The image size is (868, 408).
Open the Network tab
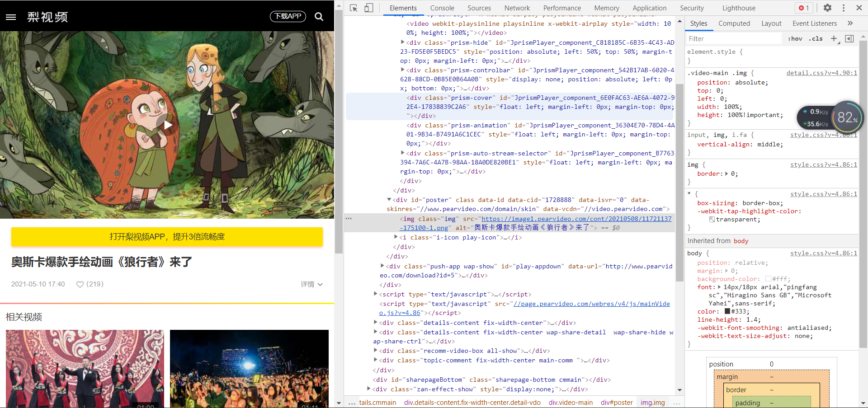pyautogui.click(x=517, y=8)
